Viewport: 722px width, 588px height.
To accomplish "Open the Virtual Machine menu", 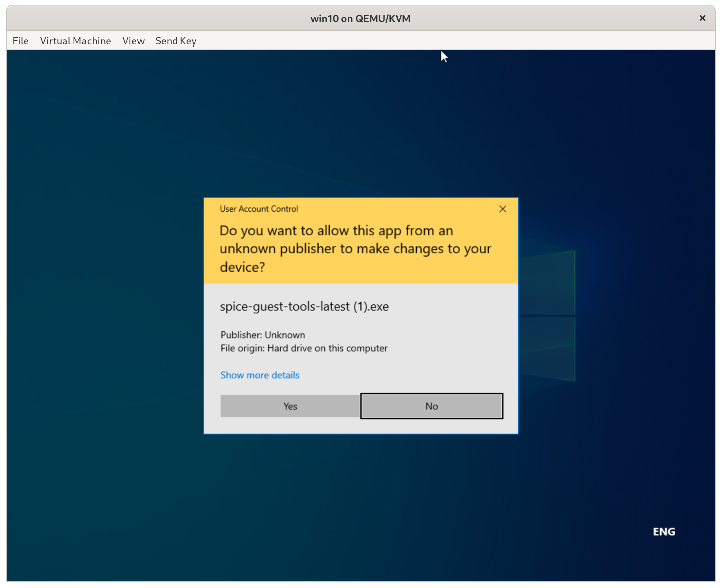I will pyautogui.click(x=75, y=40).
